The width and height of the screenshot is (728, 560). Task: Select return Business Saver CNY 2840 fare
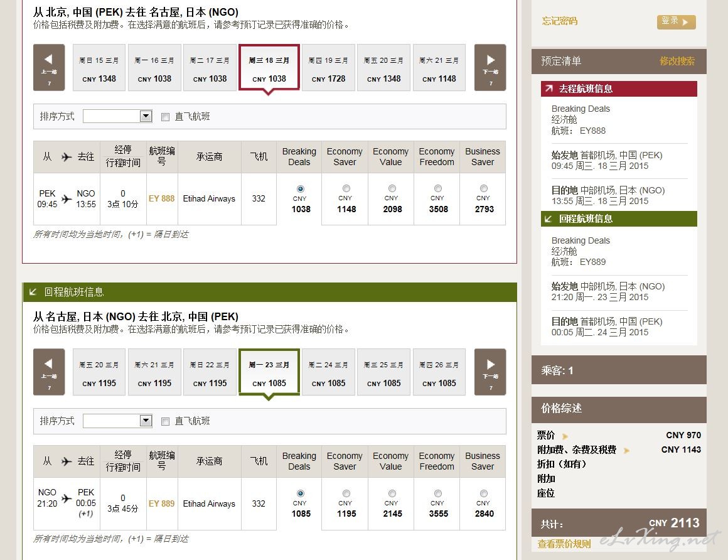click(483, 493)
